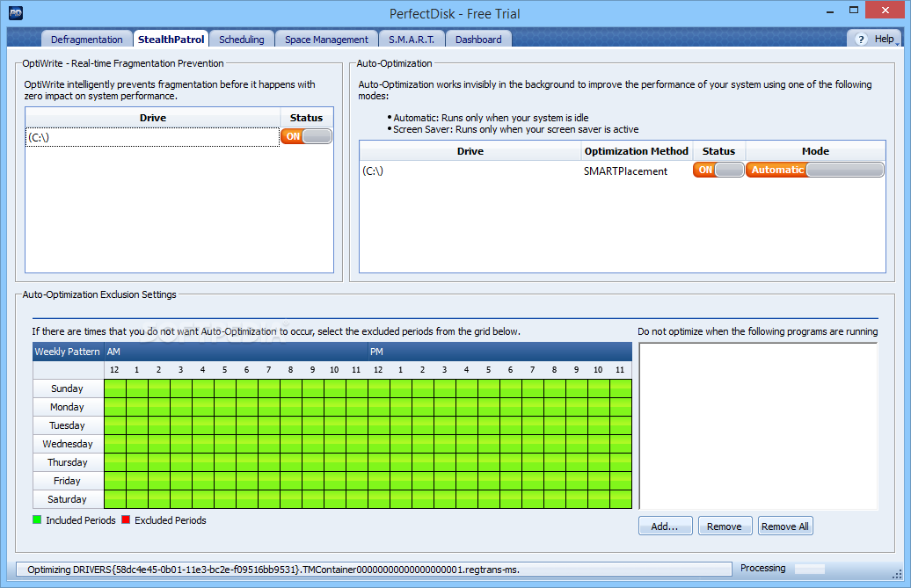Screen dimensions: 911x588
Task: Click the Optimization Method column header
Action: (636, 151)
